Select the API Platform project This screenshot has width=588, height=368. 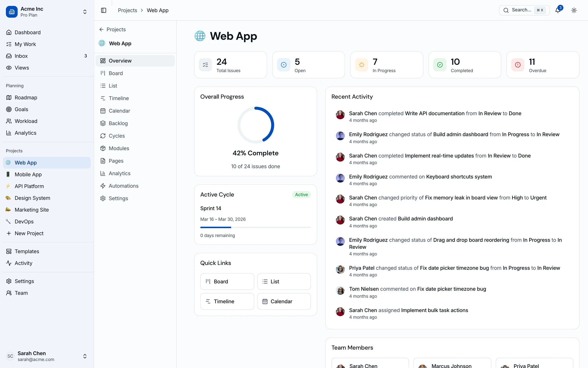47,186
